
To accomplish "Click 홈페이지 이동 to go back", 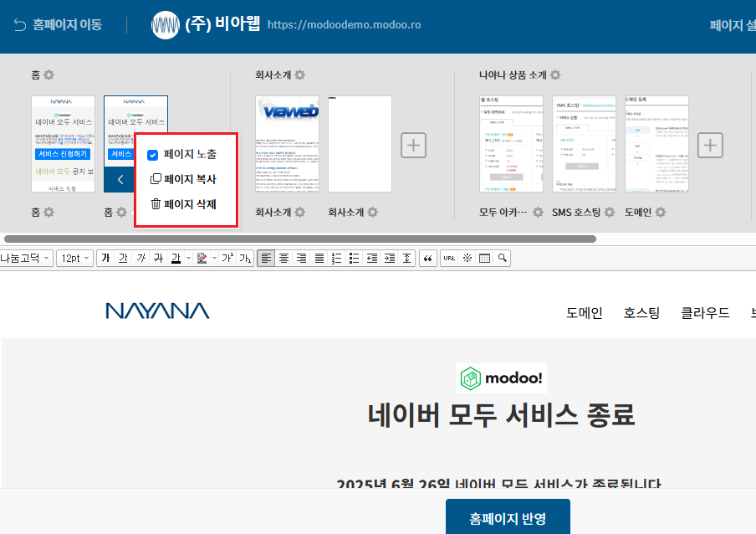I will point(58,24).
